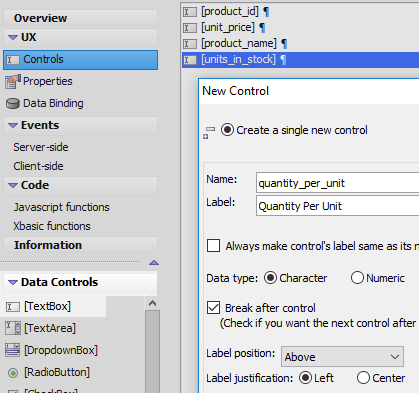The width and height of the screenshot is (419, 393).
Task: Select the [DropdownBox] label in Data Controls
Action: tap(61, 350)
